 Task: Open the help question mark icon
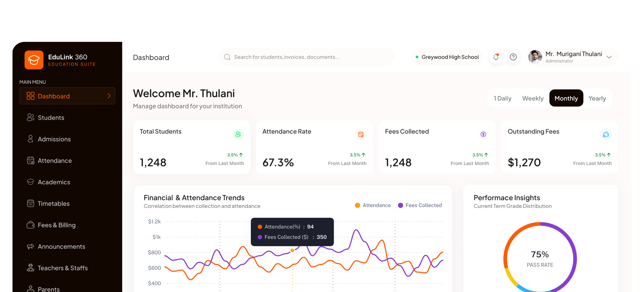(x=513, y=57)
